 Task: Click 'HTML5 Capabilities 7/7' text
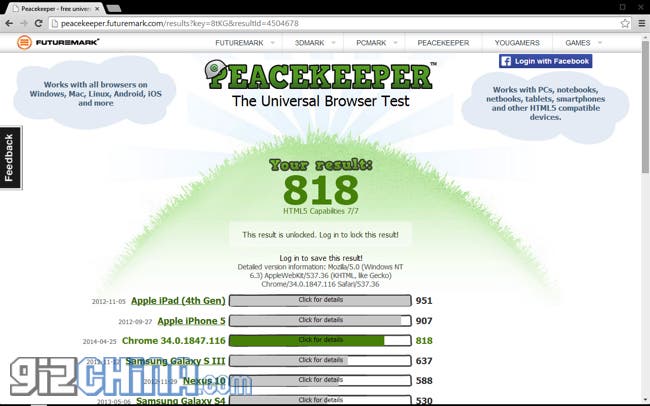321,211
